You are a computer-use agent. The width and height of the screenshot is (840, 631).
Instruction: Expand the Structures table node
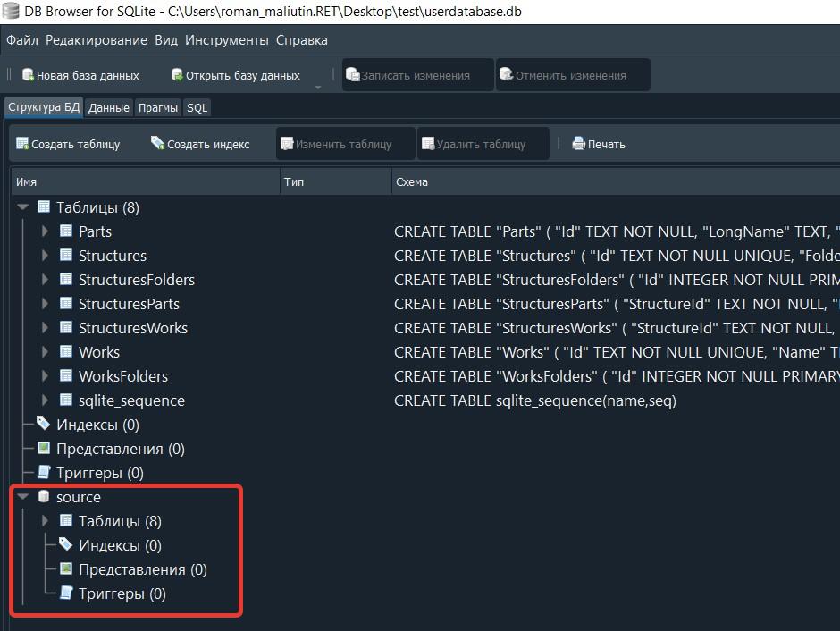45,255
